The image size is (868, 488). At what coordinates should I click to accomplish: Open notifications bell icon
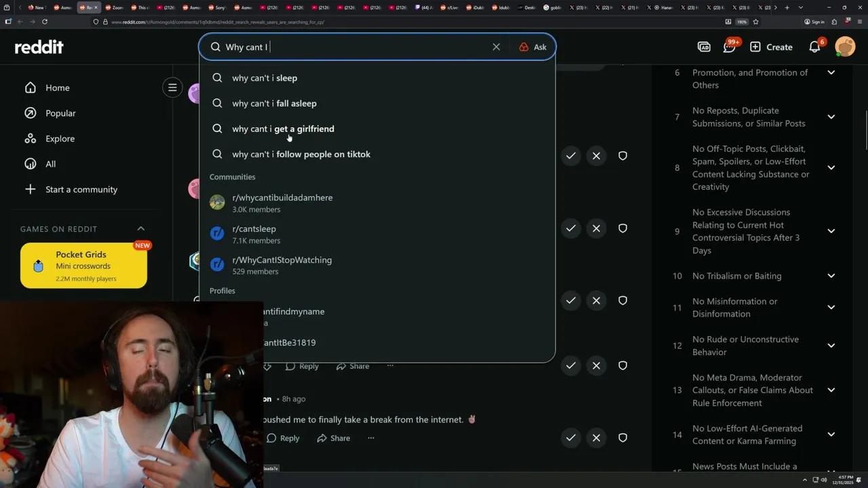pyautogui.click(x=815, y=47)
